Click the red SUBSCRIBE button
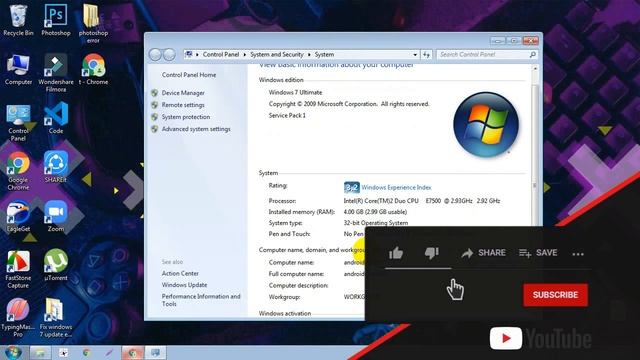The width and height of the screenshot is (640, 360). [x=556, y=295]
